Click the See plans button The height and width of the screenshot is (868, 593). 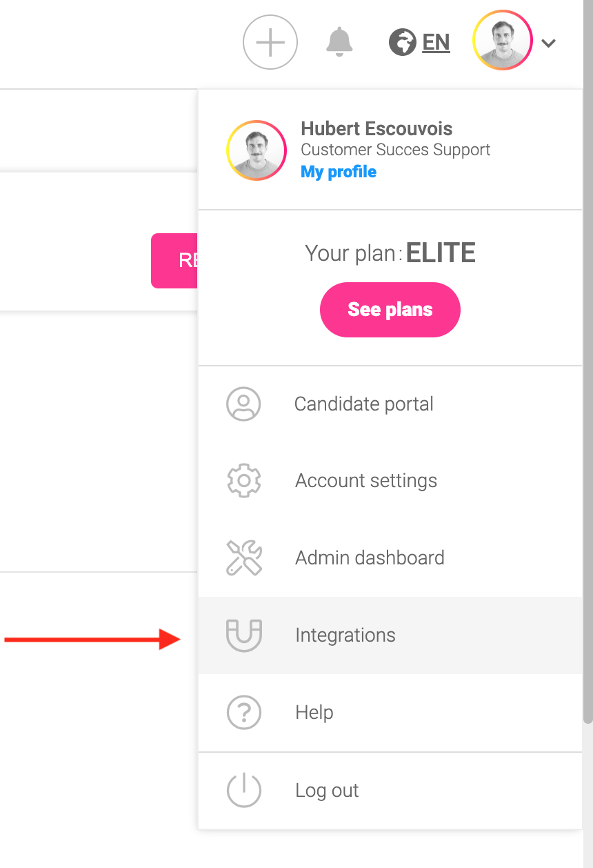pos(390,310)
